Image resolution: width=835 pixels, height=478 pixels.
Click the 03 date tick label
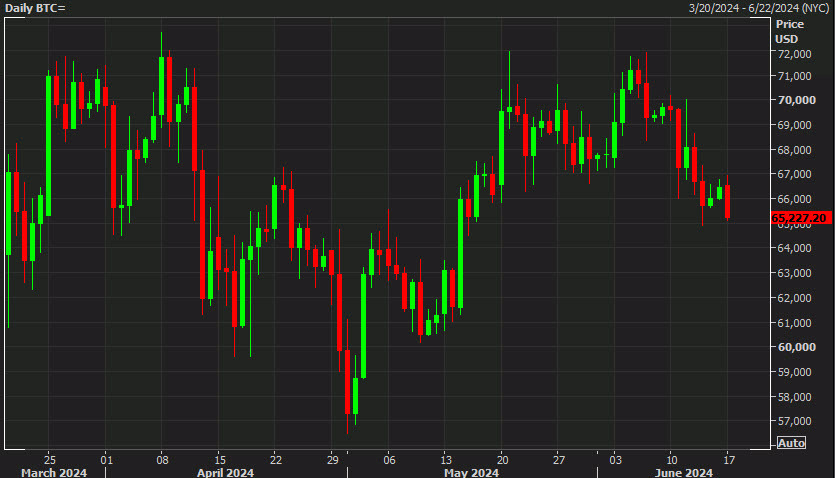click(615, 460)
